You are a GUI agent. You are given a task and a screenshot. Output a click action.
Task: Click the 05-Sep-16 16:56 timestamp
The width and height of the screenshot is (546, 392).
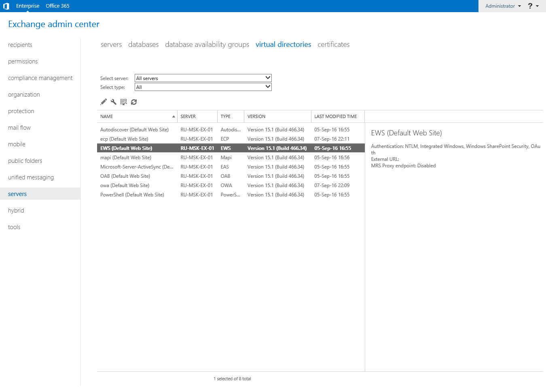[332, 158]
